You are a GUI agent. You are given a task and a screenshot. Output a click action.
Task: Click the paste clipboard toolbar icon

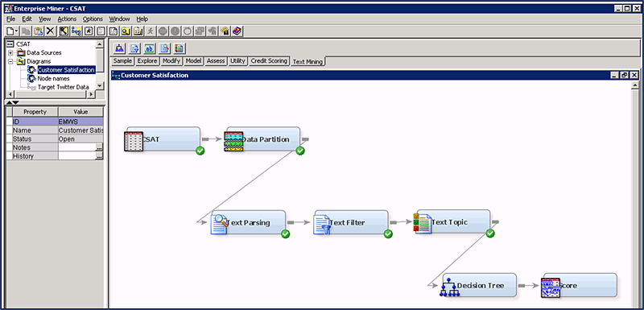pos(39,31)
